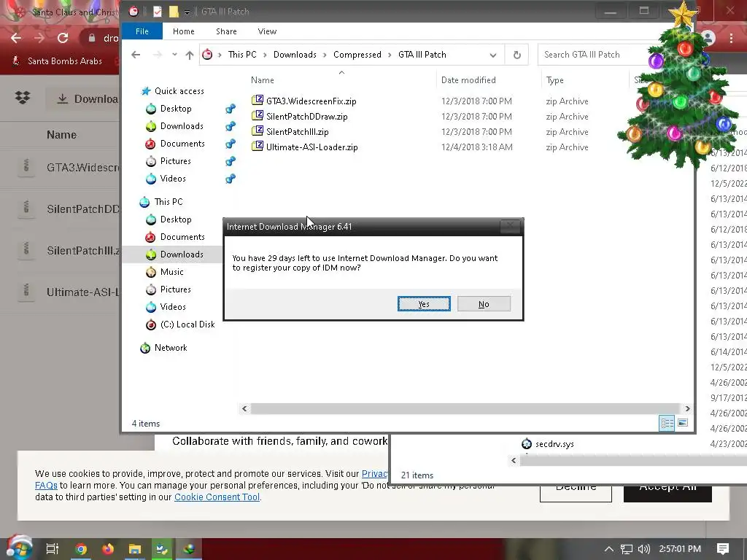Expand recent locations dropdown arrow
Screen dimensions: 747x560
[174, 55]
